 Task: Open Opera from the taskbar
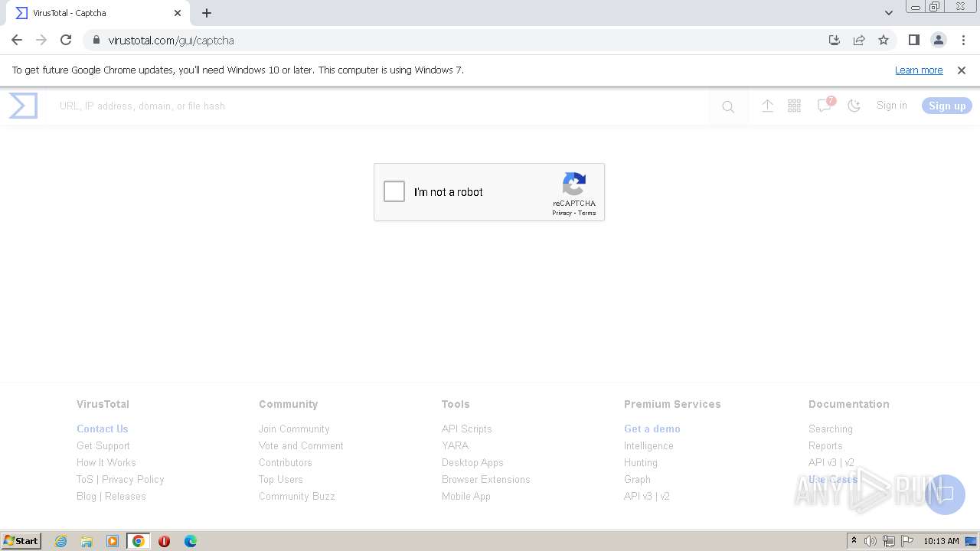coord(164,541)
